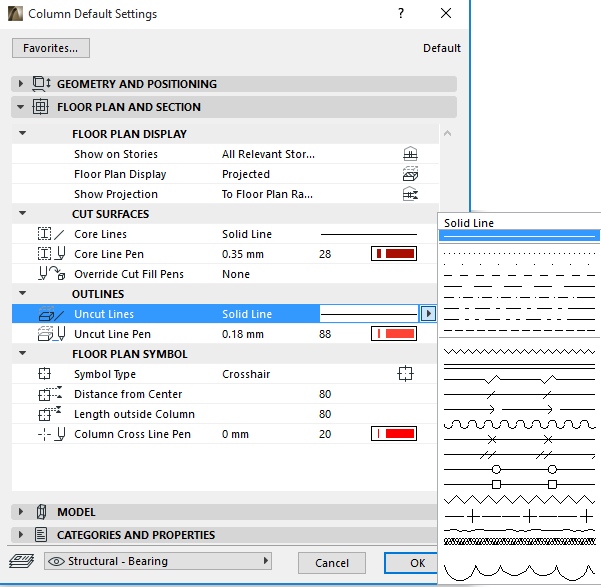Open the Structural - Bearing layer dropdown
Viewport: 601px width, 587px height.
tap(158, 561)
